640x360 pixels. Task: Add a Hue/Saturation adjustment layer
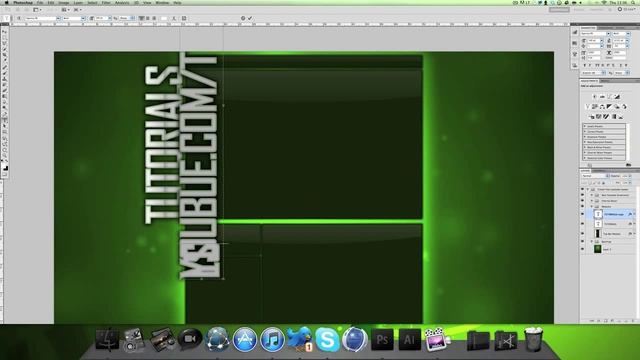[x=595, y=107]
